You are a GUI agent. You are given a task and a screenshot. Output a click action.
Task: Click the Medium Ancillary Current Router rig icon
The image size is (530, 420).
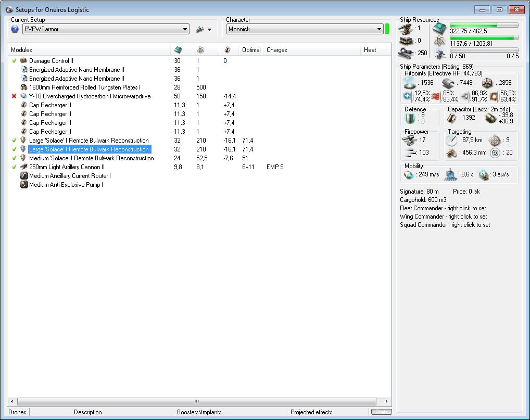(x=23, y=176)
